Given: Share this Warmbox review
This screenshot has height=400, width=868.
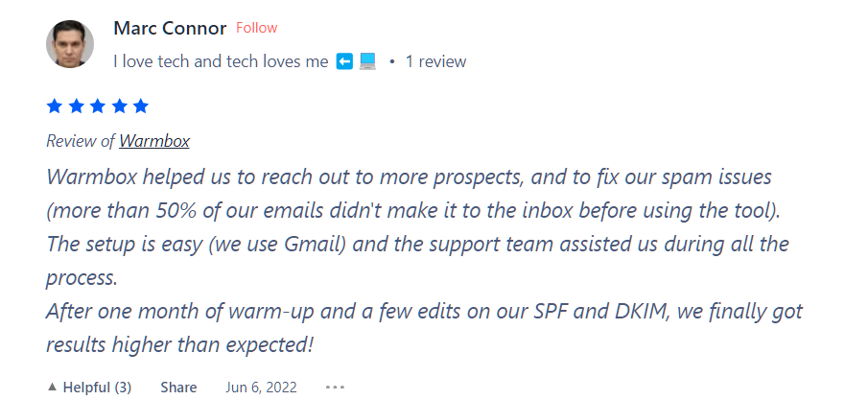Looking at the screenshot, I should pyautogui.click(x=178, y=388).
